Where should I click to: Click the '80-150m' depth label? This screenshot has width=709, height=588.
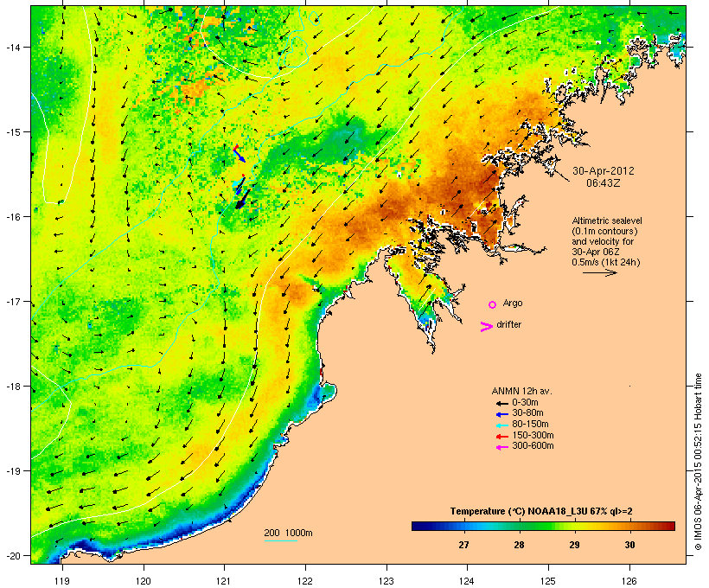(530, 425)
